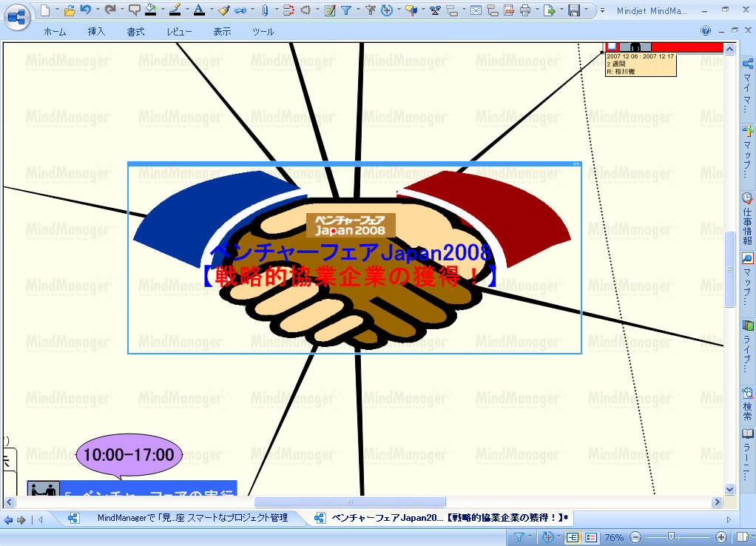This screenshot has height=546, width=756.
Task: Apply the fill color bucket
Action: [151, 10]
